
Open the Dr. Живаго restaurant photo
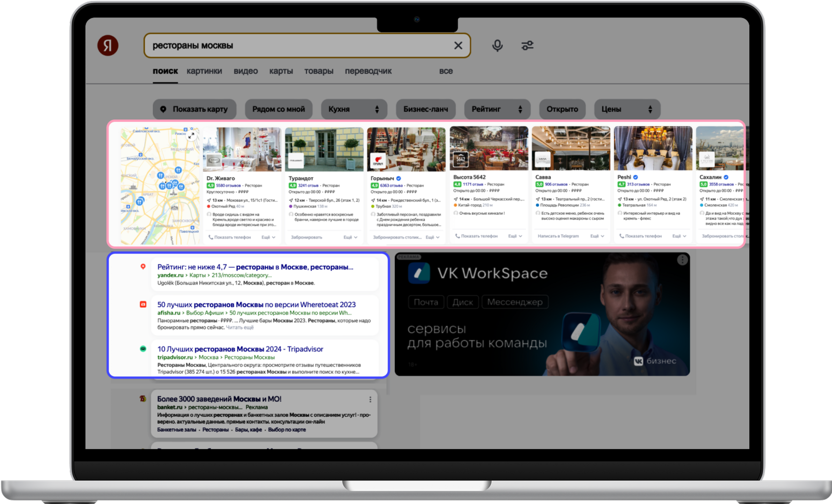click(242, 149)
